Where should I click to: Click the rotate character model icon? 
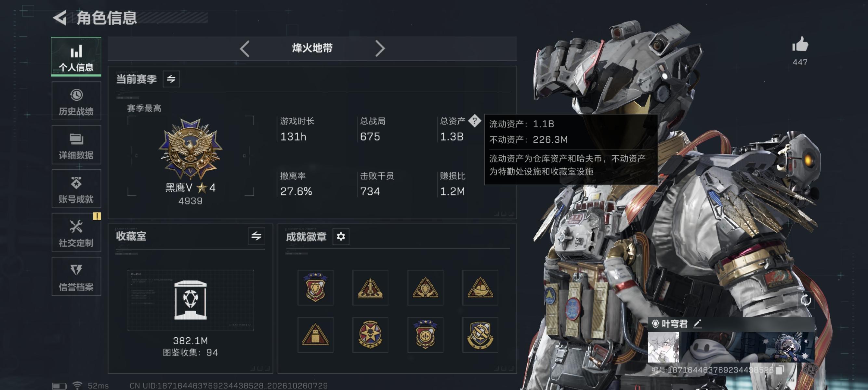[806, 300]
